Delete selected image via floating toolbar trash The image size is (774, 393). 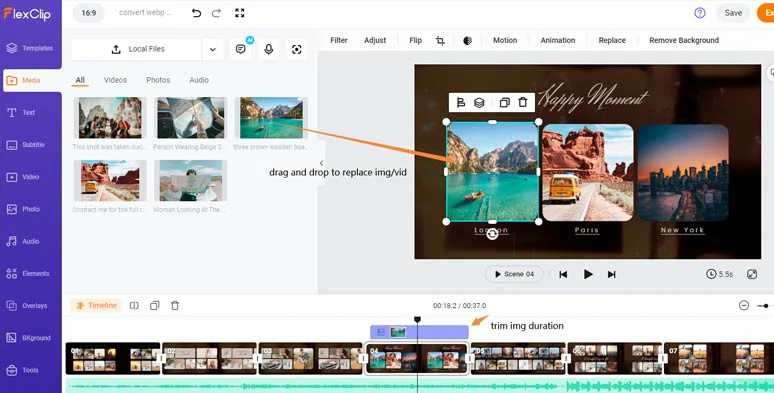[x=523, y=102]
